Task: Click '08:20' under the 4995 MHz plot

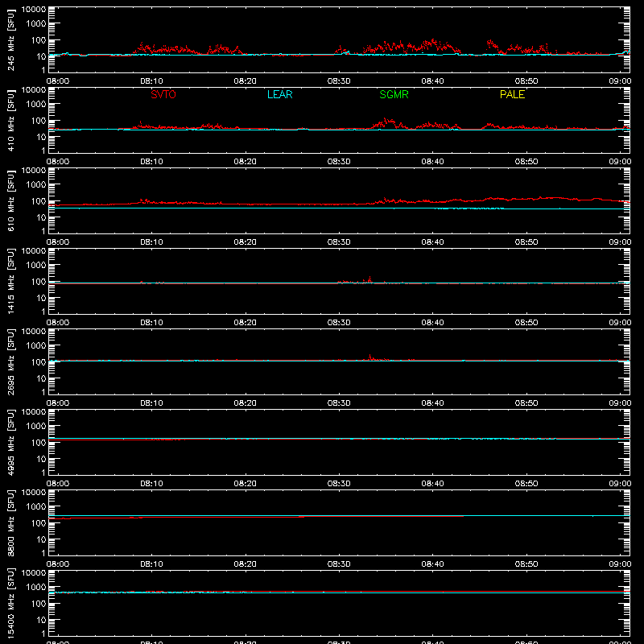Action: pos(246,484)
